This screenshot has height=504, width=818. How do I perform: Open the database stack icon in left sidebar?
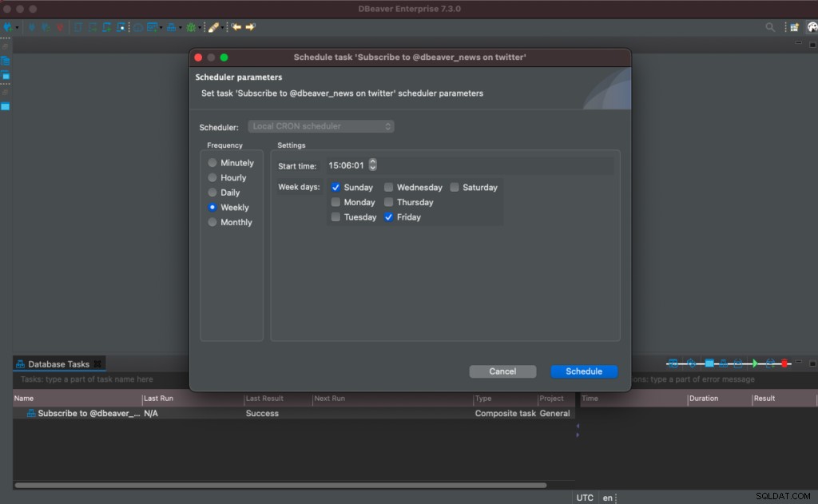(6, 61)
